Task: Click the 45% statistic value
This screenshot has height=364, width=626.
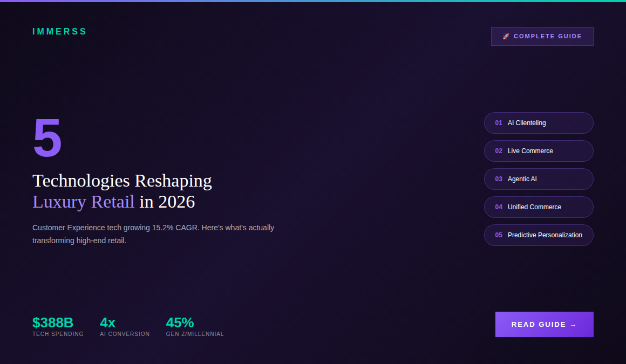Action: pos(180,322)
